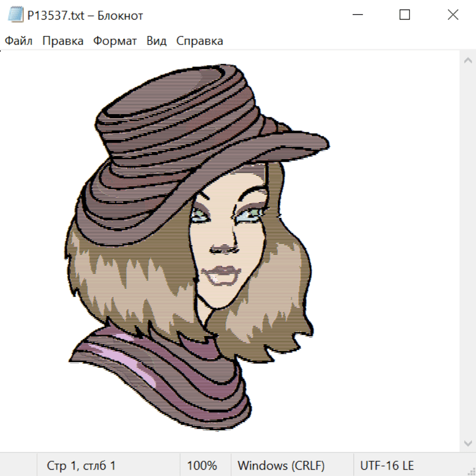The height and width of the screenshot is (476, 476).
Task: Click the UTF-16 LE encoding field
Action: point(387,465)
